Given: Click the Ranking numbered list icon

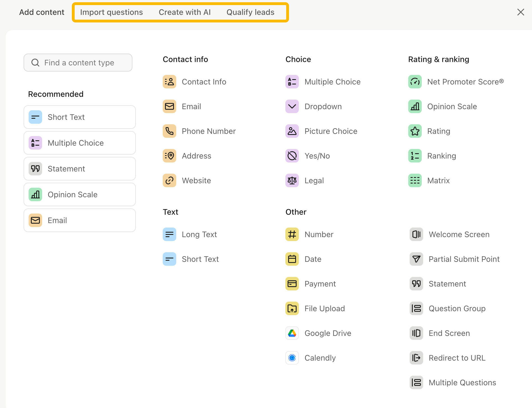Looking at the screenshot, I should tap(415, 156).
